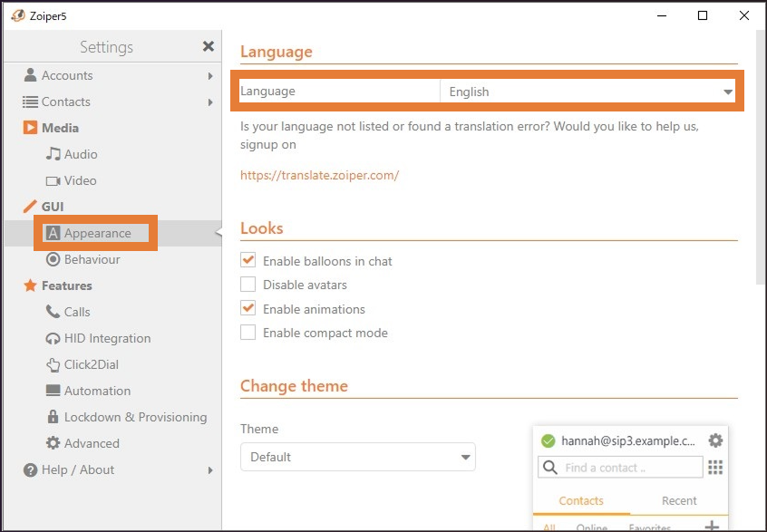Viewport: 767px width, 532px height.
Task: Click the Audio music note icon
Action: (53, 154)
